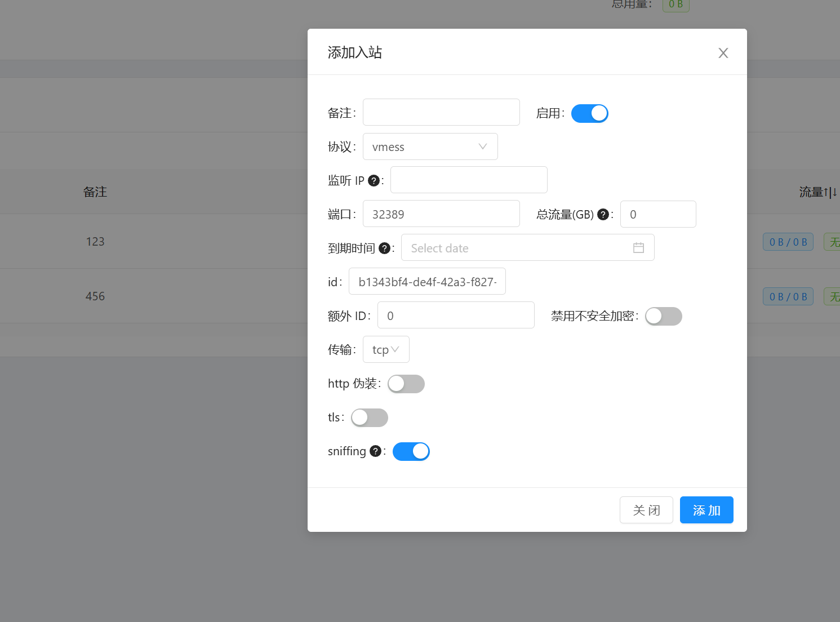
Task: Turn on the http 伪装 toggle
Action: [x=406, y=384]
